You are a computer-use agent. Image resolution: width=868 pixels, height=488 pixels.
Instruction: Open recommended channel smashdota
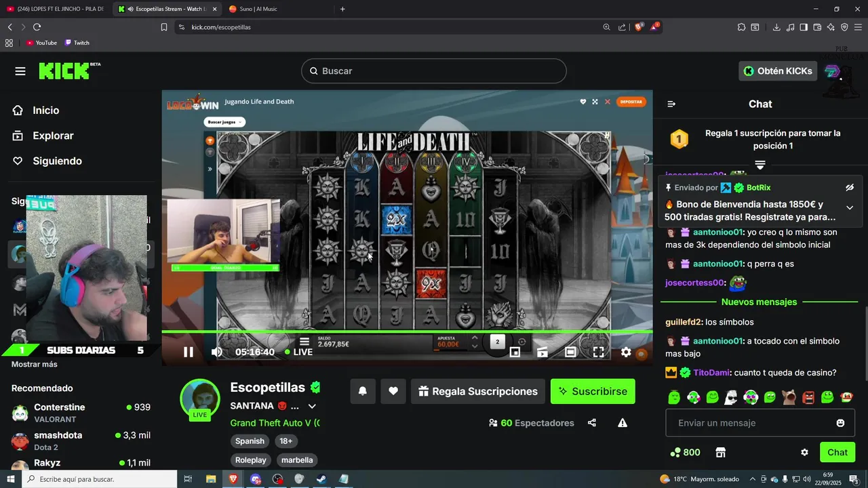(x=81, y=441)
